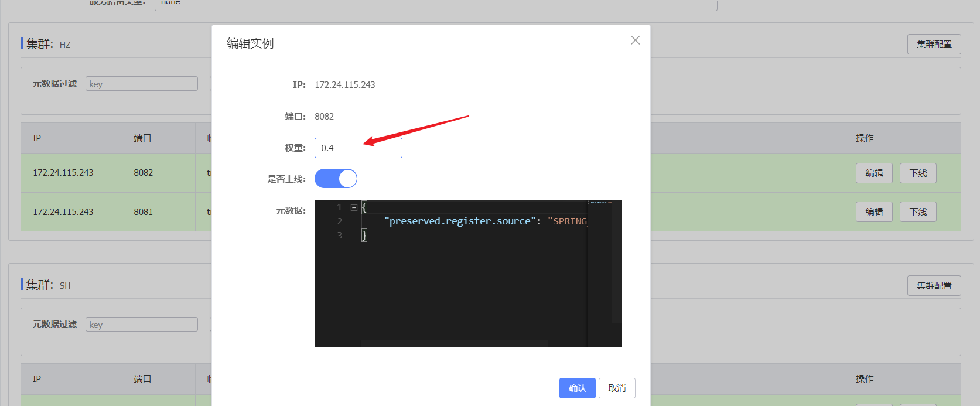Collapse the JSON object fold icon on line 1
This screenshot has height=406, width=980.
[x=354, y=207]
